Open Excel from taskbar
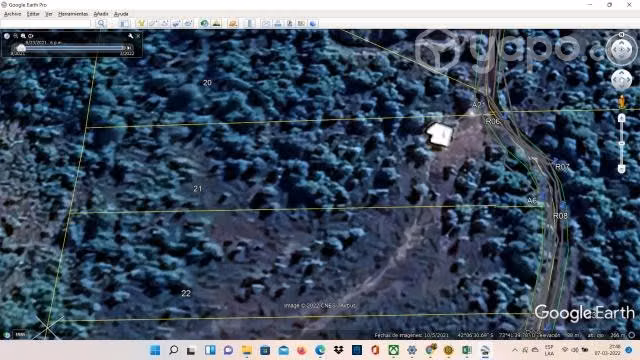Screen dimensions: 640x360 point(467,350)
